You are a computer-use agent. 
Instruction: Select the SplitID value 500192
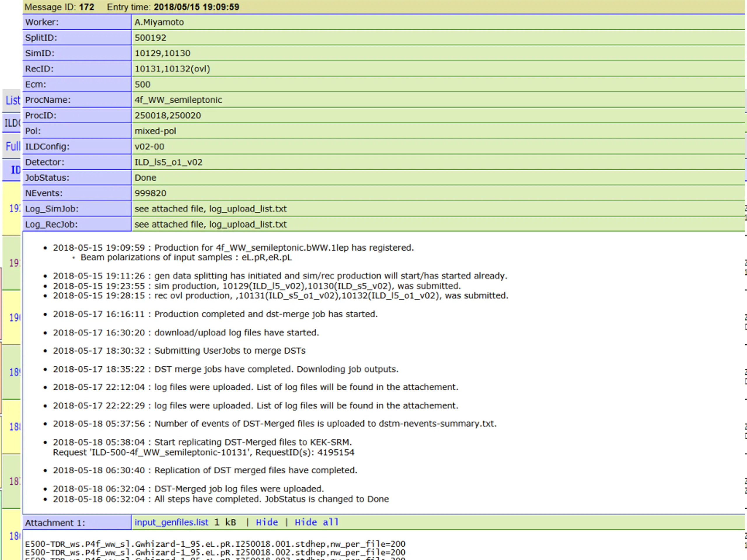(x=150, y=38)
